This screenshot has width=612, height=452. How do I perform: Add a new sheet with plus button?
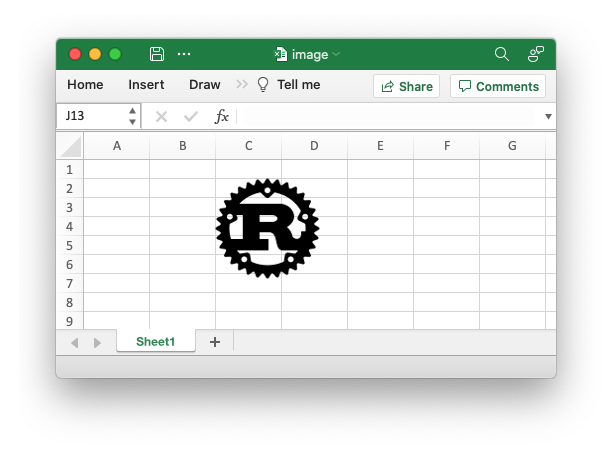click(215, 342)
